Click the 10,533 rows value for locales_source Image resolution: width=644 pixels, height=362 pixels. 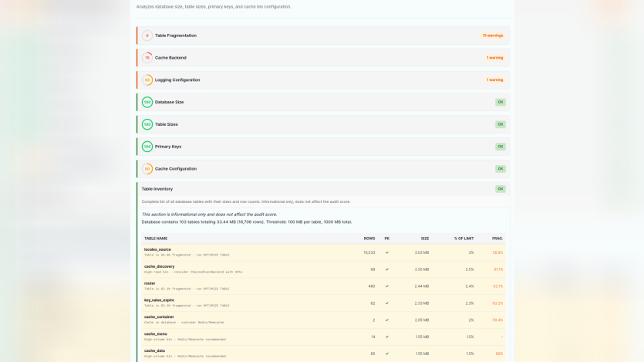click(x=369, y=252)
